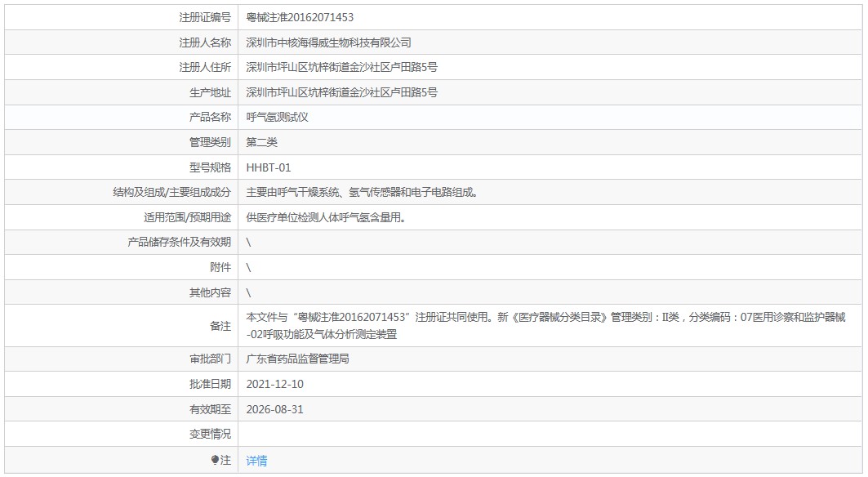Click intended use text 供医疗单位检测人体呼气氢含量用

coord(326,217)
